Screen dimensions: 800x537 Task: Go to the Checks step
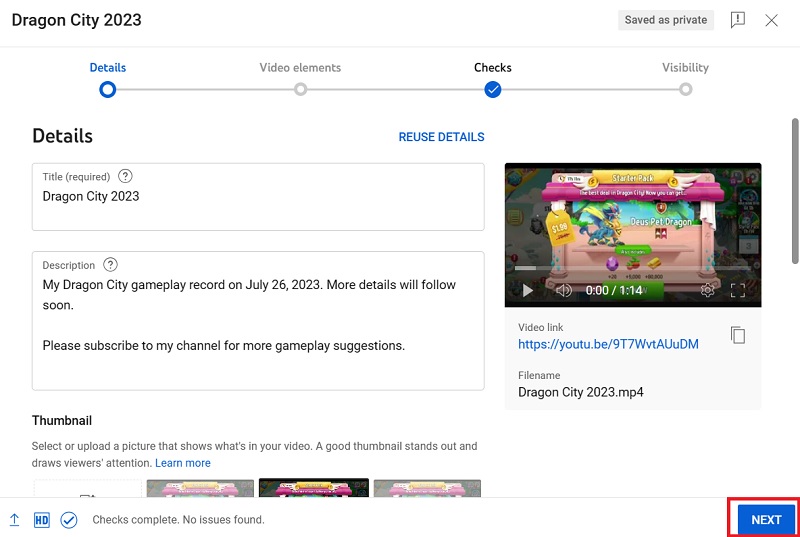(493, 67)
